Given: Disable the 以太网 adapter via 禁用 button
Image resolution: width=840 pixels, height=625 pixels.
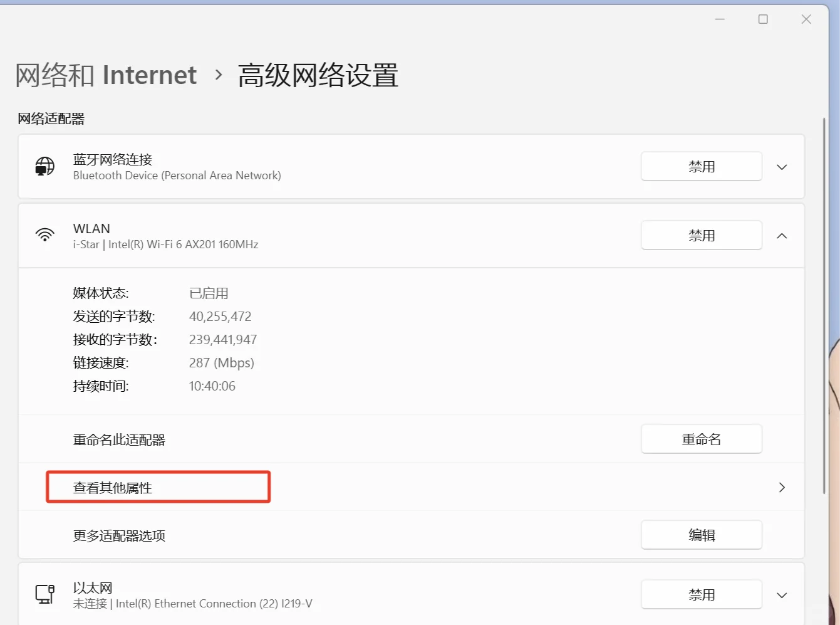Looking at the screenshot, I should (701, 594).
